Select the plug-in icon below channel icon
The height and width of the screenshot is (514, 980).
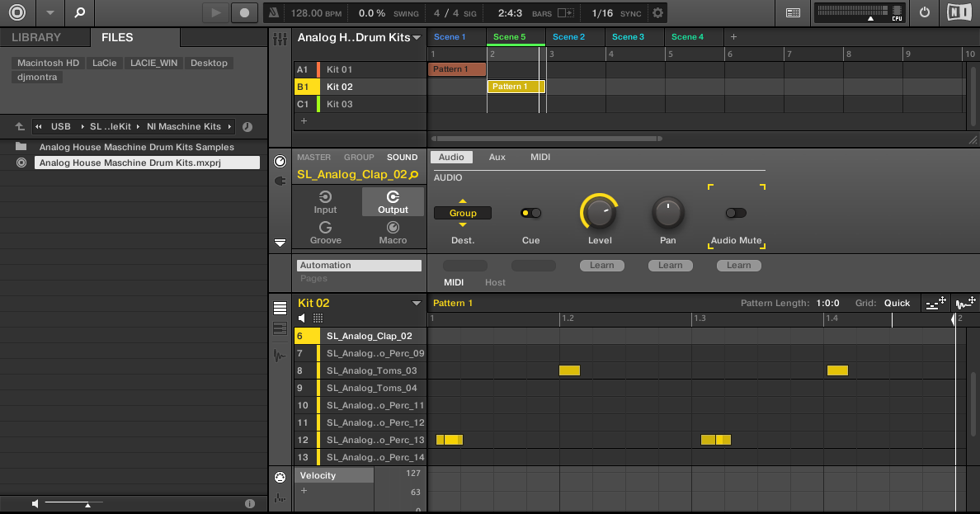[280, 181]
